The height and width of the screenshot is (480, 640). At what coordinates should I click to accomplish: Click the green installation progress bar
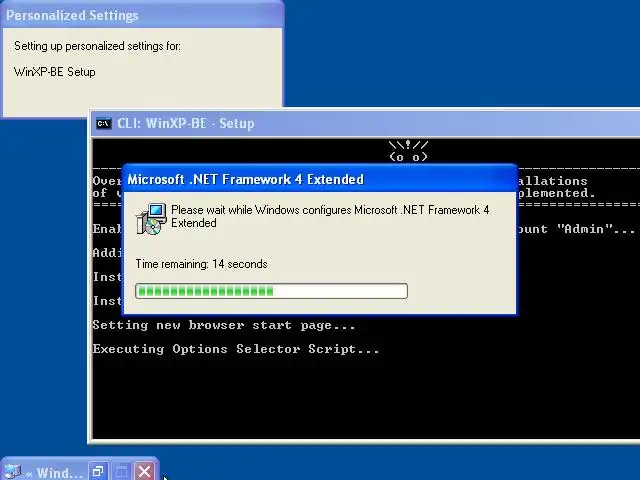point(271,291)
